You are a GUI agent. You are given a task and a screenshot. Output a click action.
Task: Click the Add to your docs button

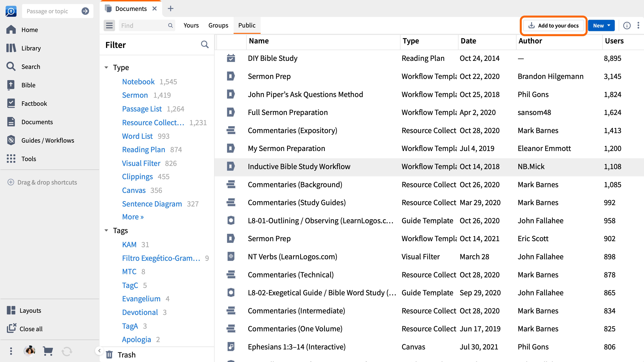coord(553,25)
